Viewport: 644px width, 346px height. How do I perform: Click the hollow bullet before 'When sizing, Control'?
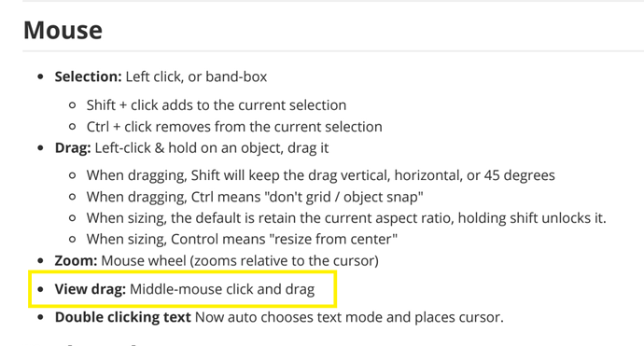(x=72, y=240)
